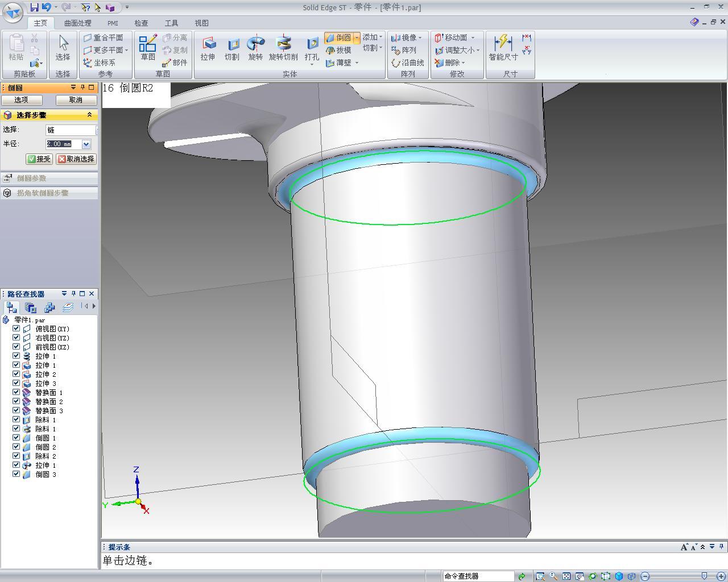
Task: Switch to 曲面处理 (Surfacing) tab
Action: 78,23
